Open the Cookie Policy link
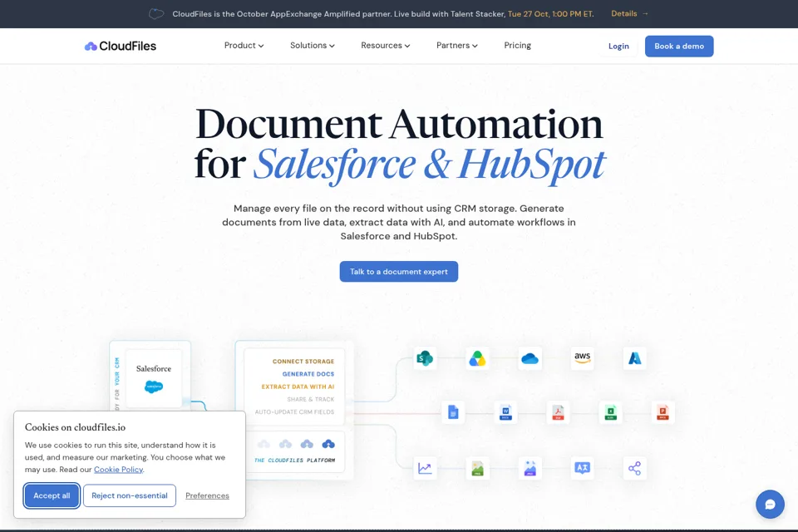Viewport: 798px width, 532px height. 118,470
